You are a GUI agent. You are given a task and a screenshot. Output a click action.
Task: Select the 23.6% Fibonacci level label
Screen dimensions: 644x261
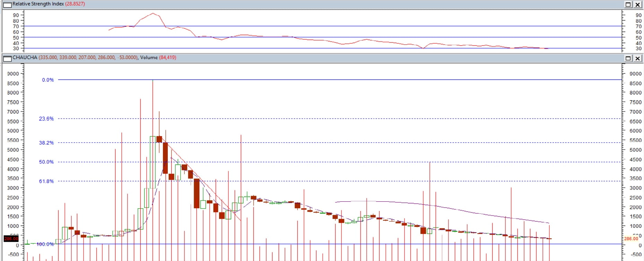(x=46, y=119)
